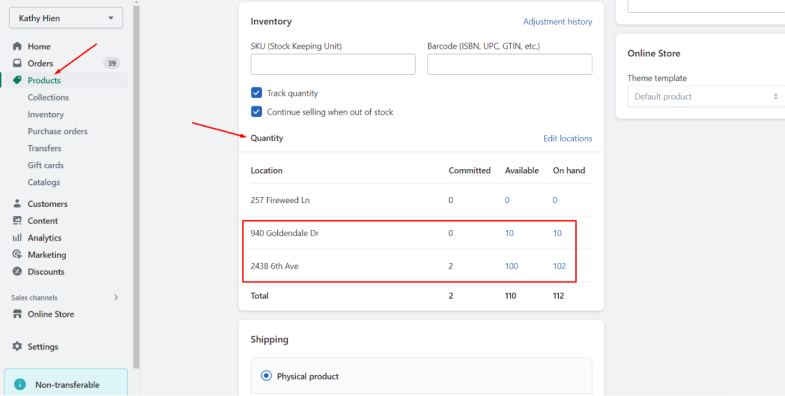Click the Non-transferable banner text

pos(67,385)
